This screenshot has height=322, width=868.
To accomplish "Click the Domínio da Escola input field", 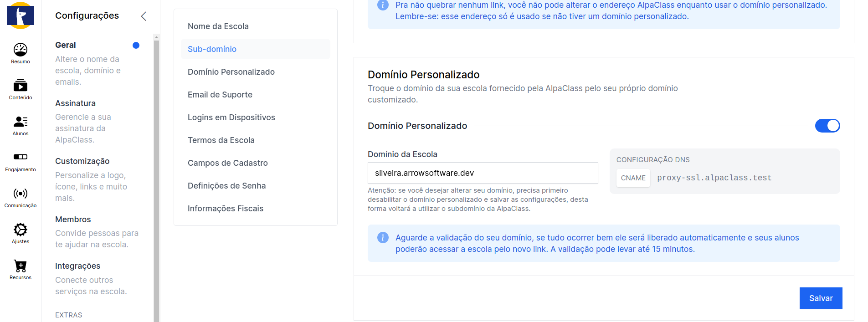I will (x=483, y=173).
